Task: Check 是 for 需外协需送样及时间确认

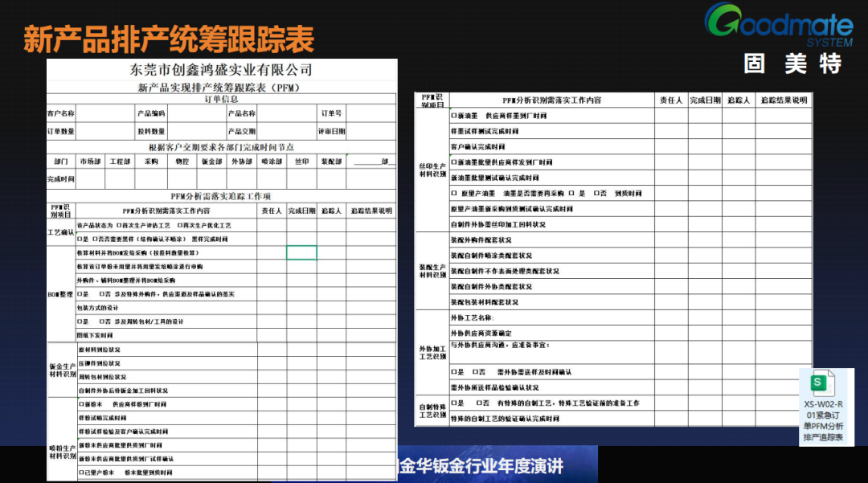Action: [x=452, y=374]
